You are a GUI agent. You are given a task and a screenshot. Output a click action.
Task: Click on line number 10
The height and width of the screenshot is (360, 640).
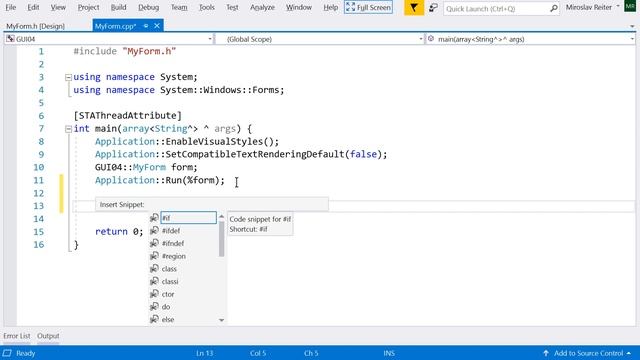coord(39,167)
